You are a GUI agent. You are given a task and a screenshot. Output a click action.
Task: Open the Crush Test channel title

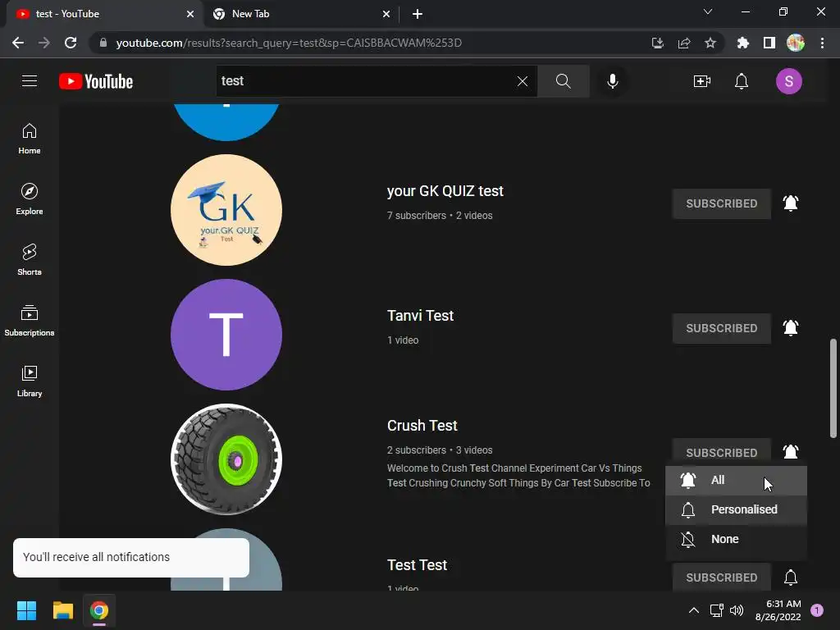point(422,426)
